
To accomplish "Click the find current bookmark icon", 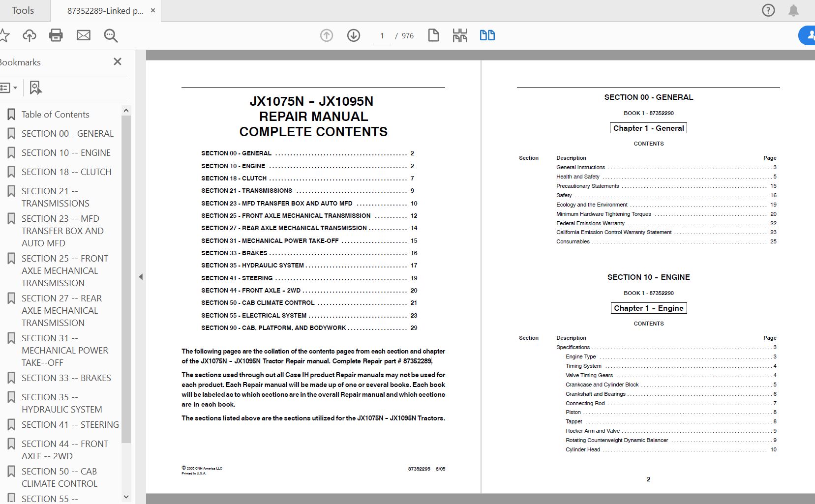I will [x=35, y=88].
